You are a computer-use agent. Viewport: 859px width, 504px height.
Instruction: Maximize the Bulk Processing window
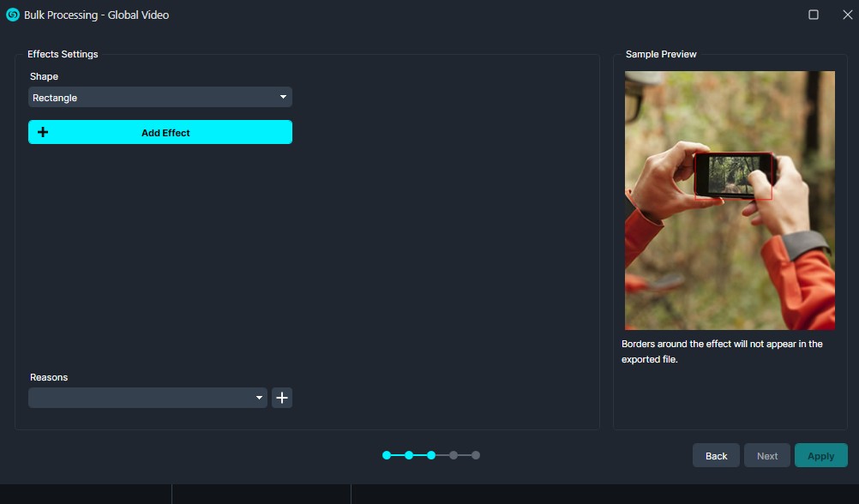click(814, 15)
